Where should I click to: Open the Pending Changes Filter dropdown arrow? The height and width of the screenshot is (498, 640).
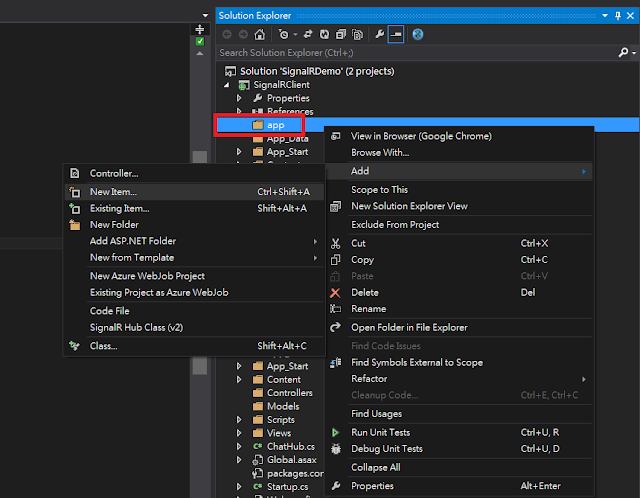pos(294,34)
